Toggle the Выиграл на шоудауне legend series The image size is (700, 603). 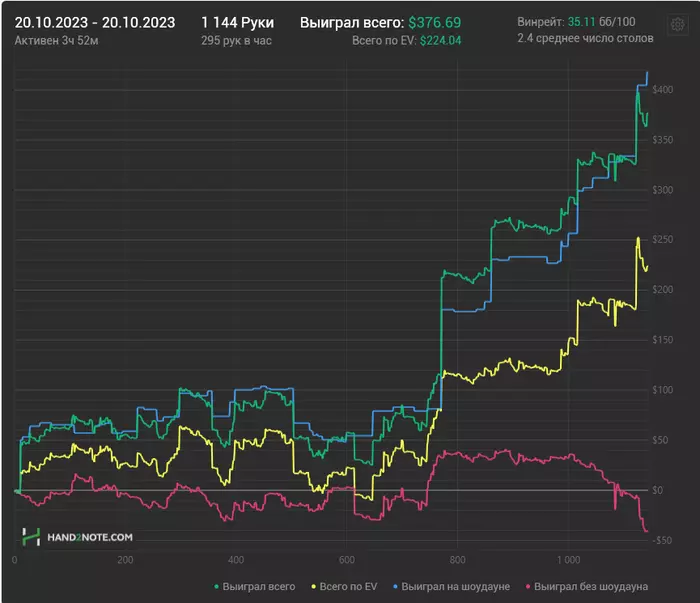[453, 586]
